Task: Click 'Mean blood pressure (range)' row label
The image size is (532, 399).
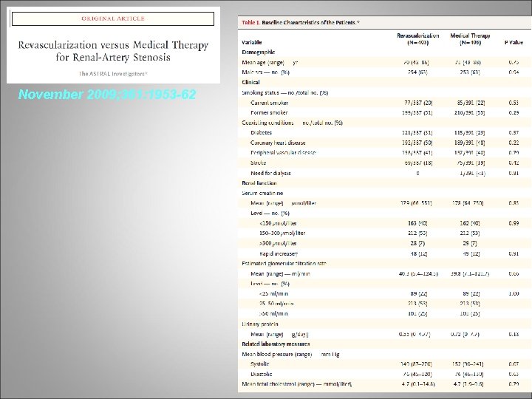Action: [x=290, y=354]
